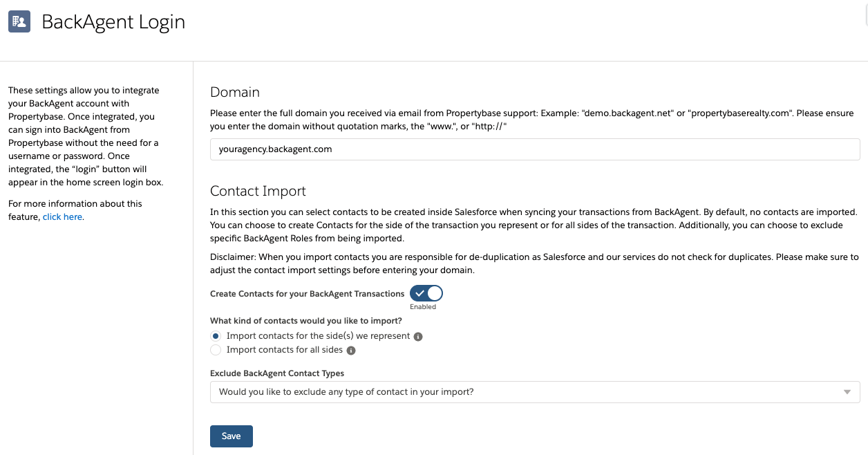Click the checkmark icon on the Enabled switch
This screenshot has height=455, width=868.
pyautogui.click(x=420, y=293)
